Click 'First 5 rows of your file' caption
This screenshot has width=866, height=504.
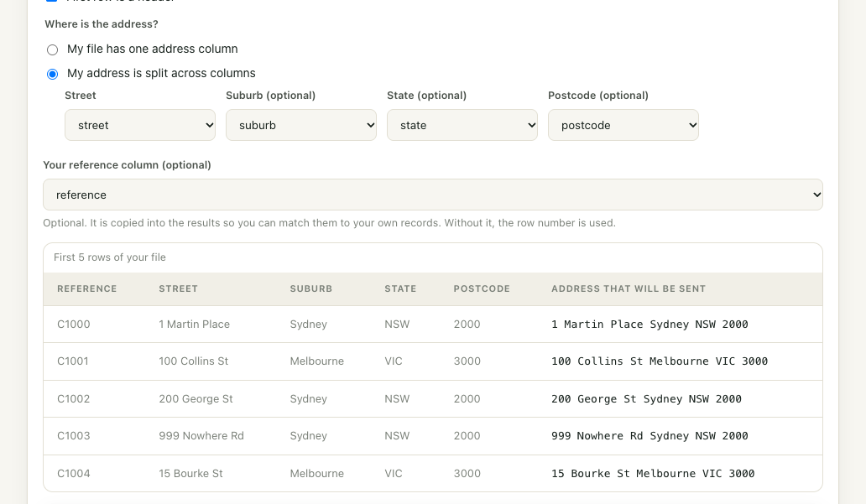(x=109, y=257)
